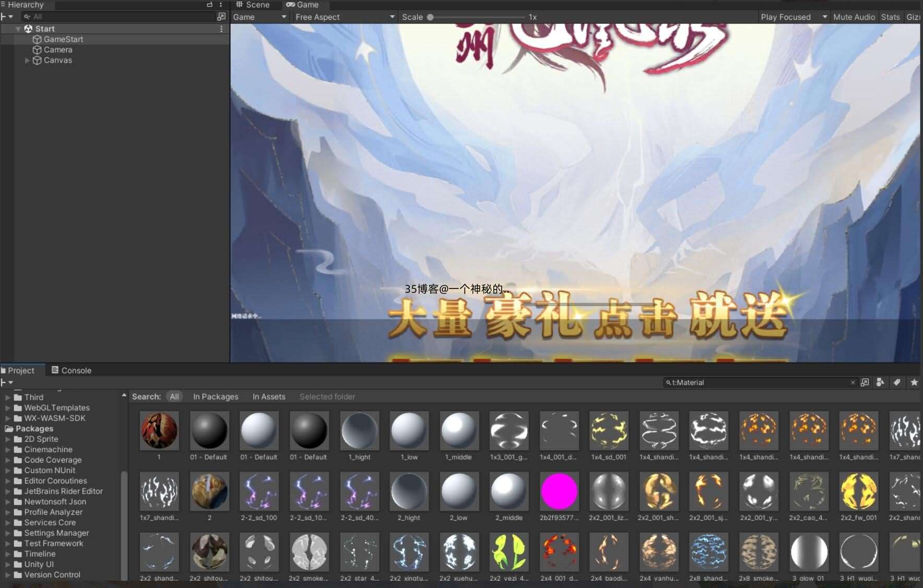This screenshot has width=923, height=588.
Task: Select the magenta 2b2f93577 material thumbnail
Action: [559, 491]
